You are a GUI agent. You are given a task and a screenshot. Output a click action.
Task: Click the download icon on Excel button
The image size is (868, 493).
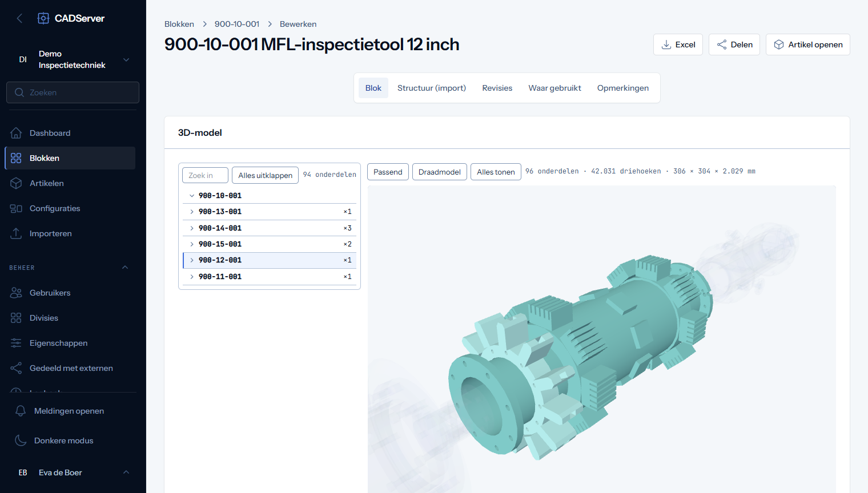666,45
